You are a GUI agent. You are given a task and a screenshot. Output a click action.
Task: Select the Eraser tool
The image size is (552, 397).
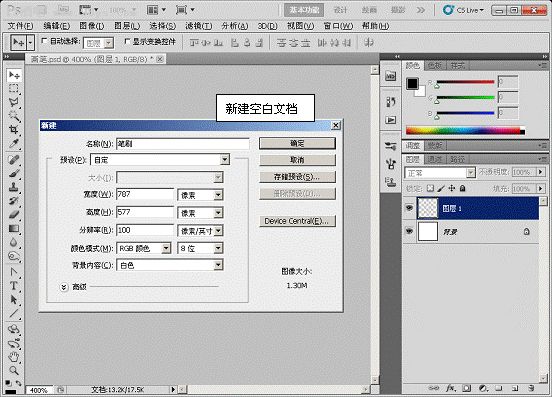[x=14, y=214]
